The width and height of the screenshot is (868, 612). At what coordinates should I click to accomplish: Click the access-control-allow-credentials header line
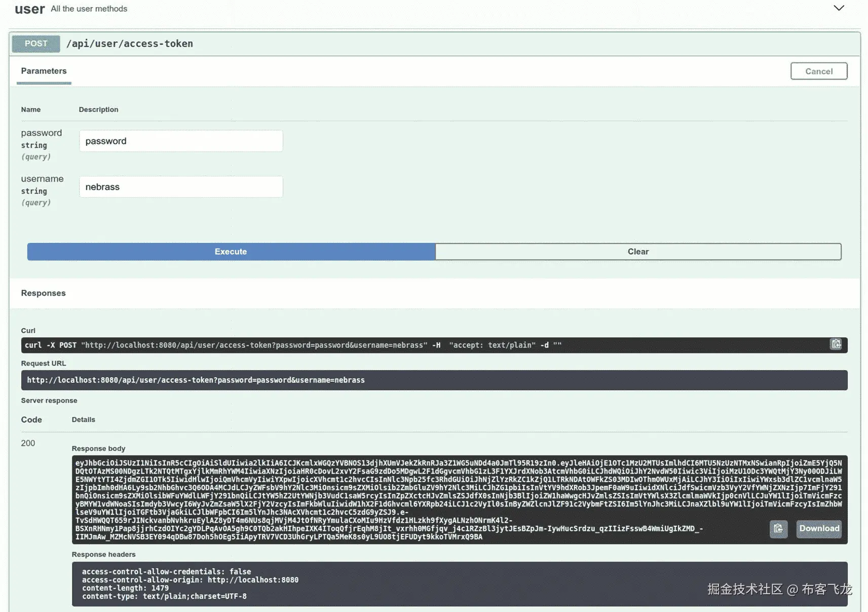pos(166,571)
